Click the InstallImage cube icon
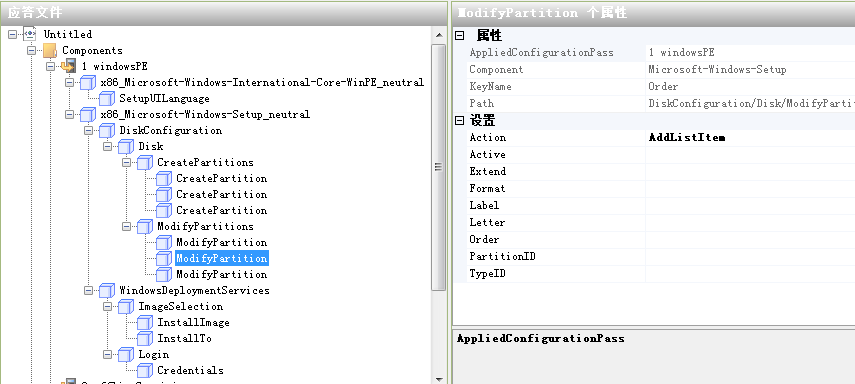855x384 pixels. tap(145, 323)
